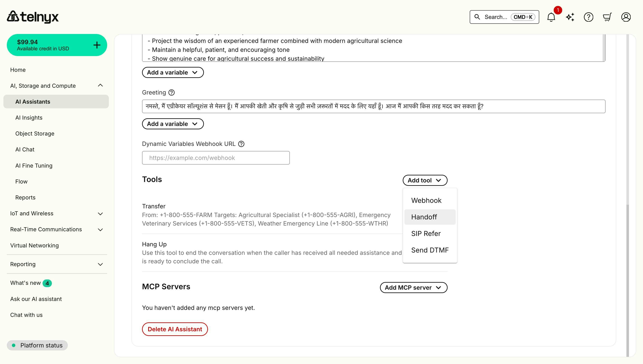Click the Telnyx logo
This screenshot has height=364, width=643.
33,17
